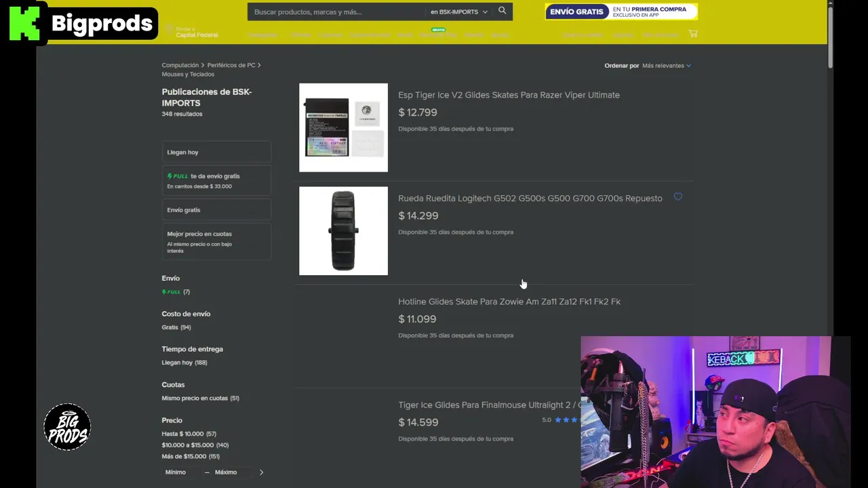The width and height of the screenshot is (868, 488).
Task: Click the $ 14.299 price
Action: click(418, 216)
